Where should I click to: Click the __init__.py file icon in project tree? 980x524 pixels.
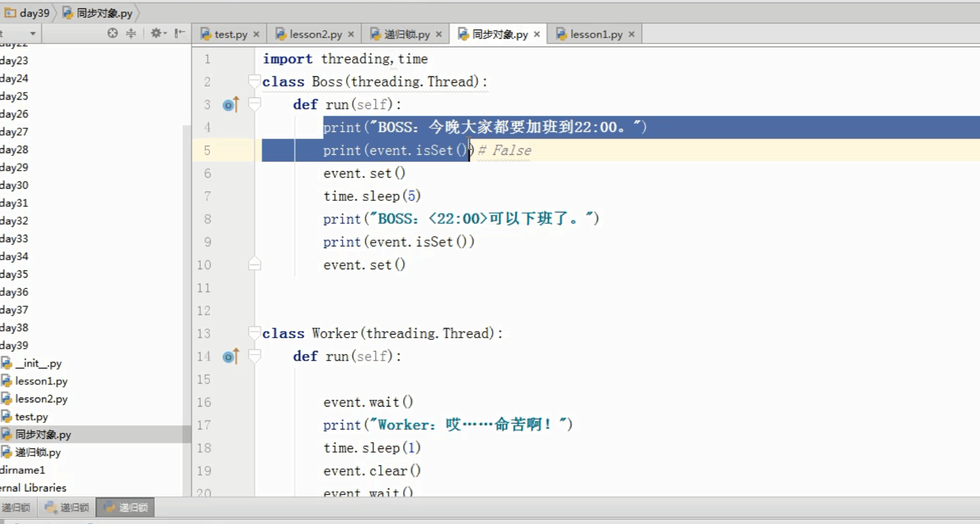tap(7, 363)
